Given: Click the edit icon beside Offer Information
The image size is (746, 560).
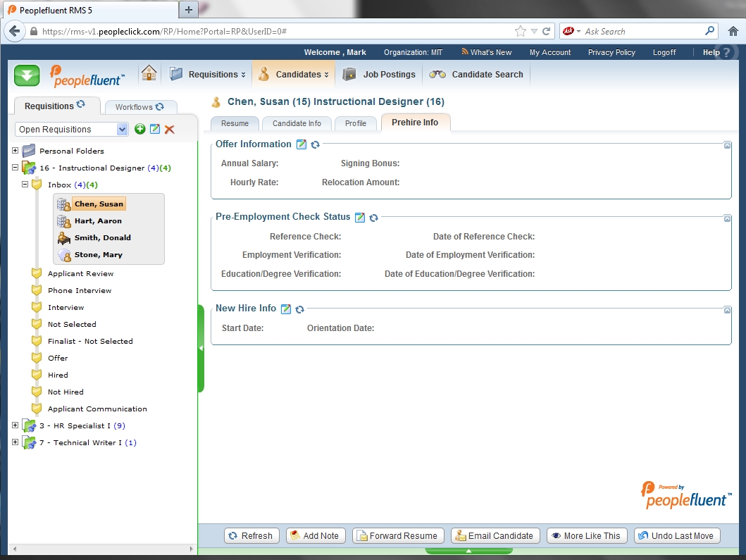Looking at the screenshot, I should pyautogui.click(x=301, y=144).
